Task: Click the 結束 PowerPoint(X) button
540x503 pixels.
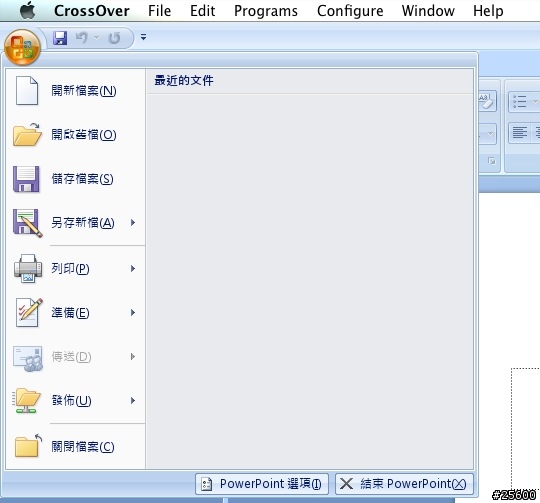Action: 404,484
